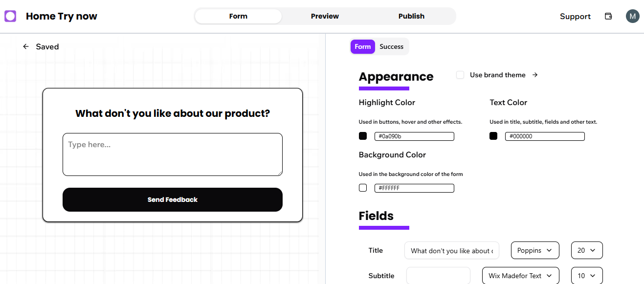The image size is (644, 284).
Task: Click the back arrow next to Saved
Action: pos(26,47)
